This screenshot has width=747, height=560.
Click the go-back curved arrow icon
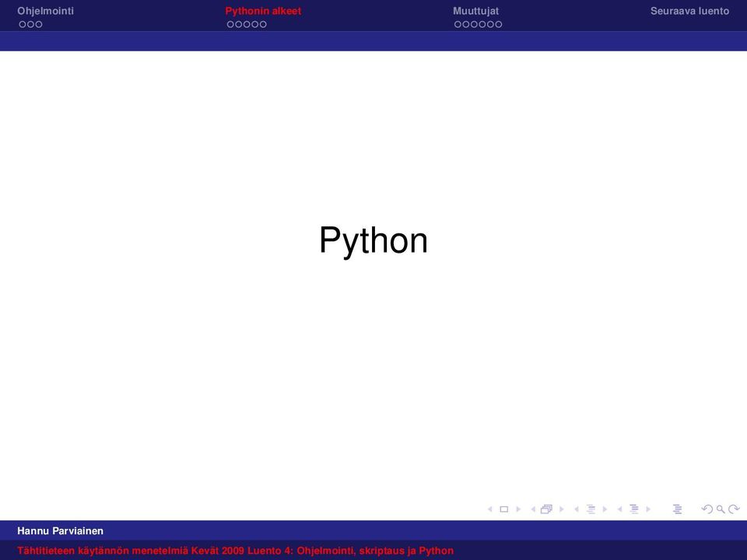707,509
